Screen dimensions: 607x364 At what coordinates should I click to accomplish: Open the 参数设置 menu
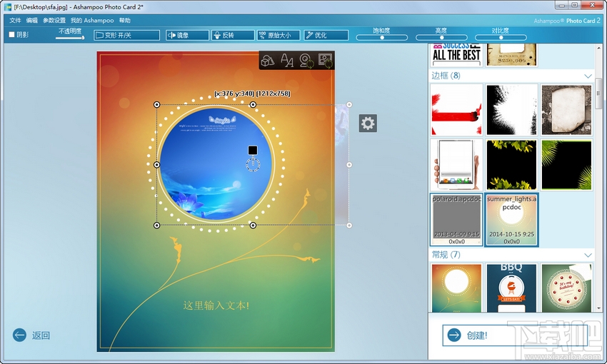coord(54,21)
